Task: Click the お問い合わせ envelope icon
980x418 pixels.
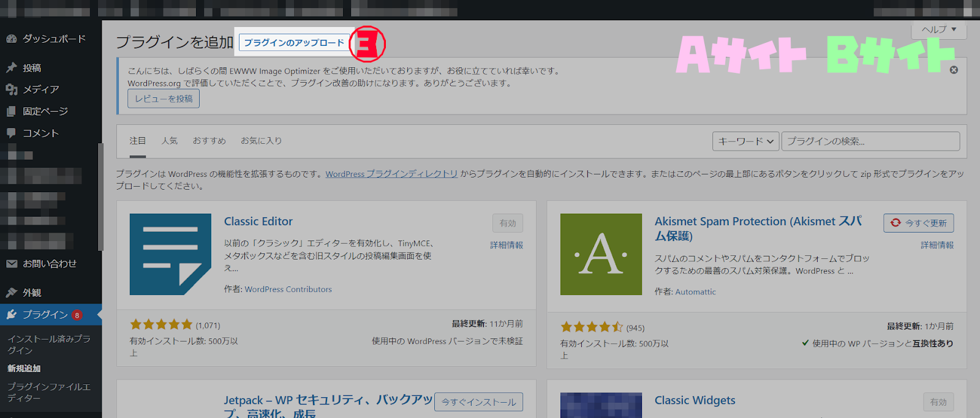Action: [x=11, y=264]
